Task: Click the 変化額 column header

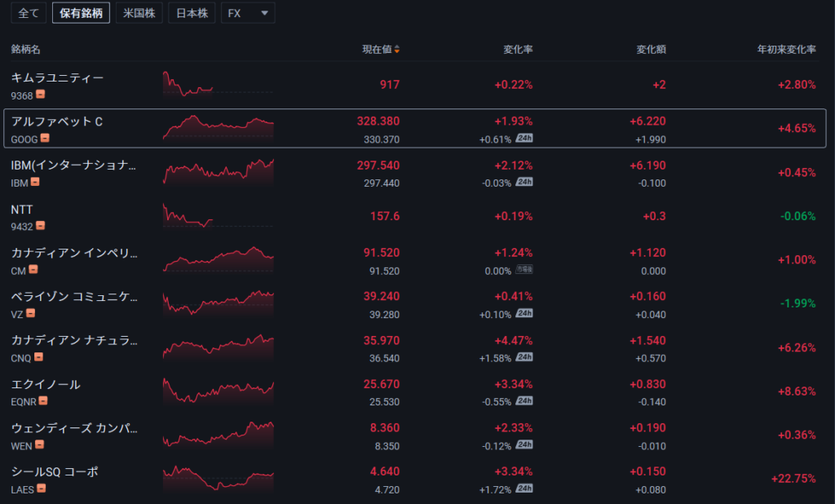Action: pos(651,50)
